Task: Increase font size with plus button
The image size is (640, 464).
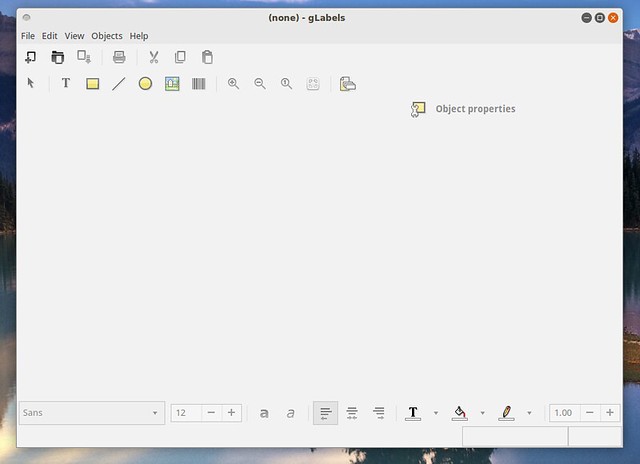Action: [231, 413]
